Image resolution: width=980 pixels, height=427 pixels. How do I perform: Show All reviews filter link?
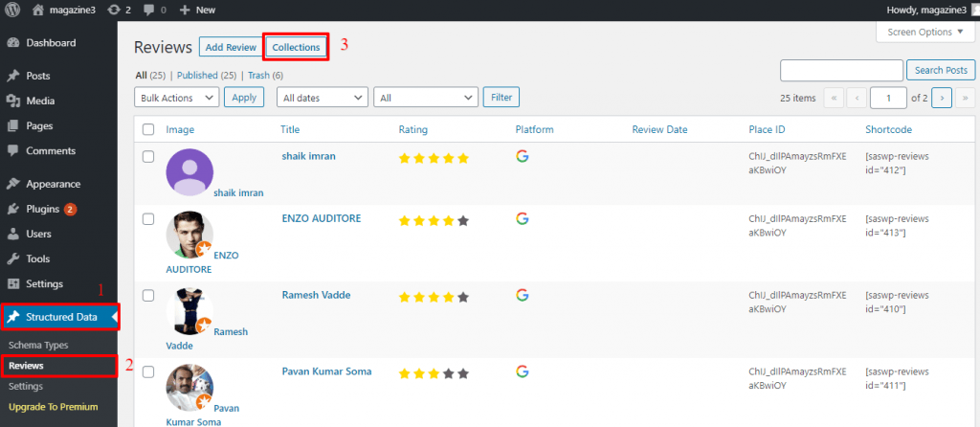click(141, 75)
